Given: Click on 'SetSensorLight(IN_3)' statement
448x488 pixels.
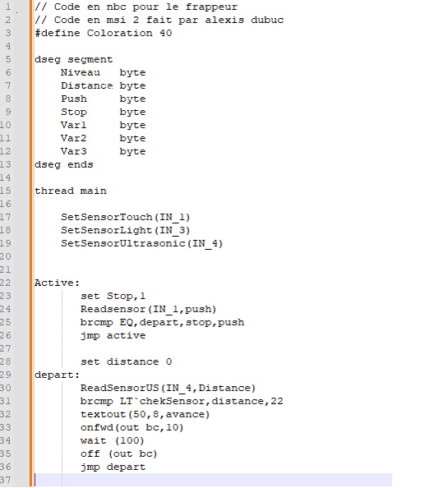Looking at the screenshot, I should 126,230.
